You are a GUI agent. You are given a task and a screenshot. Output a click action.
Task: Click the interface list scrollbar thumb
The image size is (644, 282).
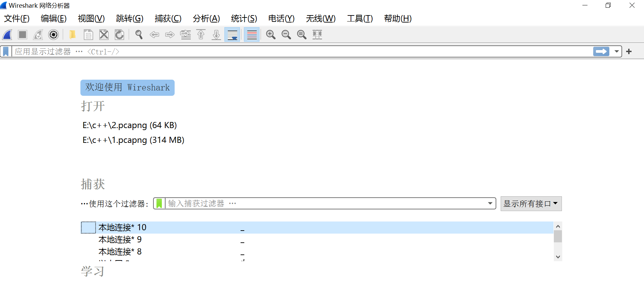[x=558, y=236]
